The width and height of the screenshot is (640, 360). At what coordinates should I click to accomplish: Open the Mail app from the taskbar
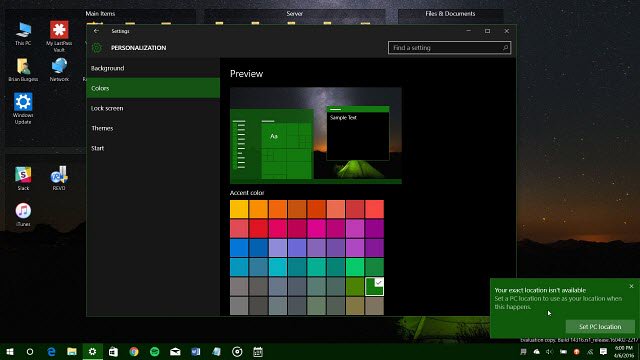tap(175, 351)
